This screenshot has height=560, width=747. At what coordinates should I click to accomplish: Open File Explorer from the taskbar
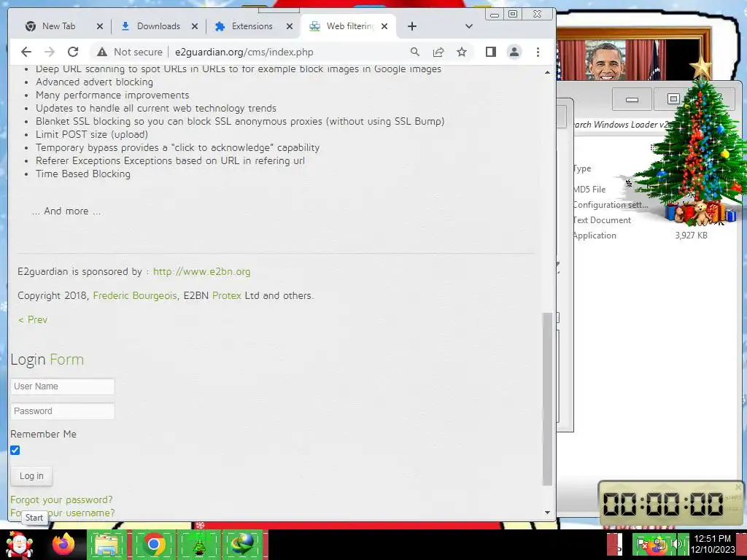click(107, 544)
